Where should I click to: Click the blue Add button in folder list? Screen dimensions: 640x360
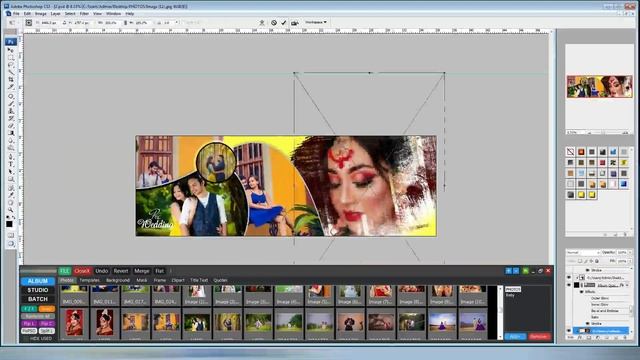click(515, 337)
